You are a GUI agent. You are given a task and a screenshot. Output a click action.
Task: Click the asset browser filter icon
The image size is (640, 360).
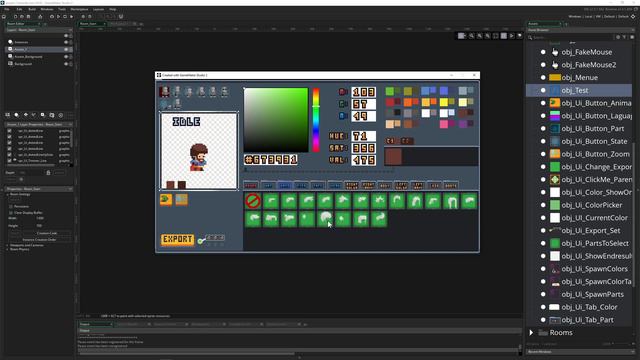pos(624,37)
